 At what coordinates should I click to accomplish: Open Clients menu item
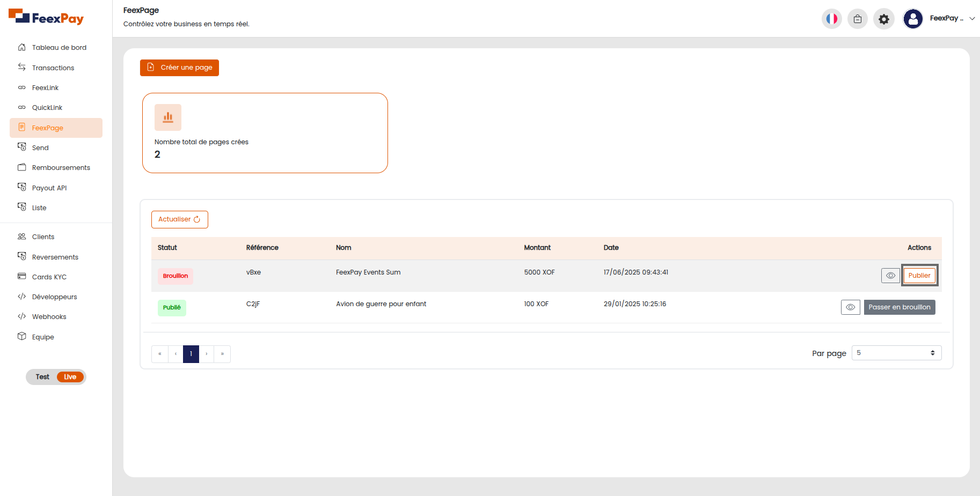(x=56, y=236)
